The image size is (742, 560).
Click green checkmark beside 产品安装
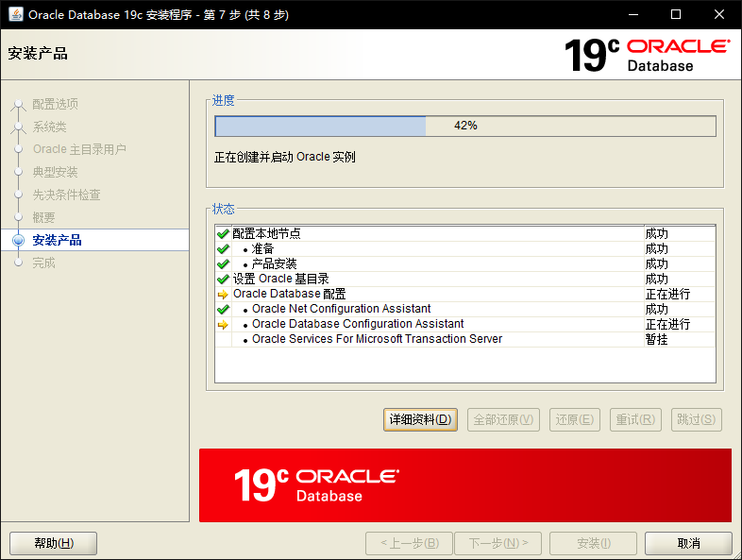click(x=223, y=264)
